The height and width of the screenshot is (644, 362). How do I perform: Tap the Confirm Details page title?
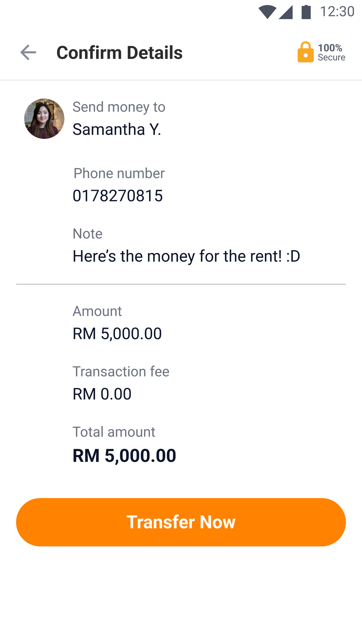point(119,52)
